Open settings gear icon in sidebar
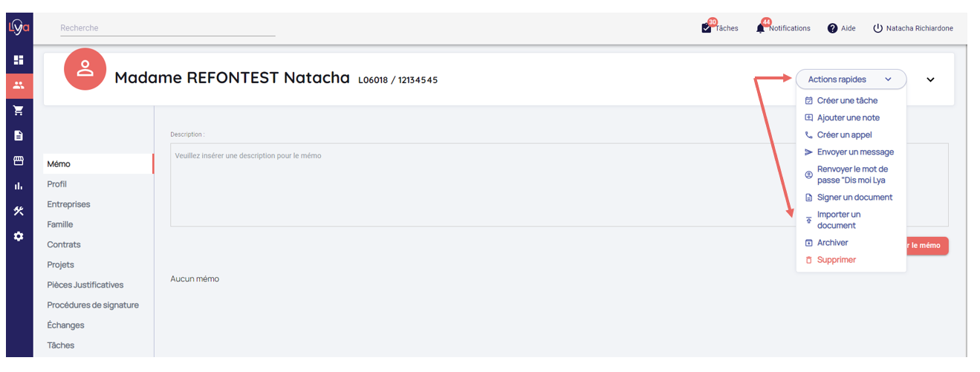 (x=19, y=236)
